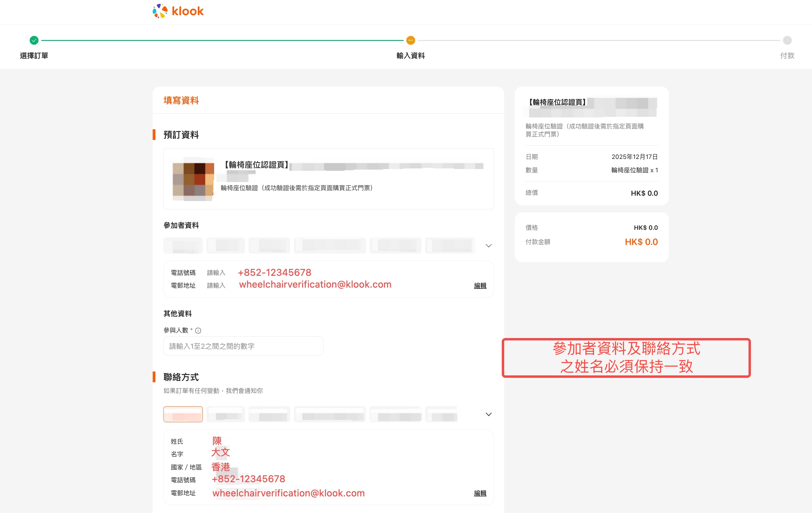Click 編輯 link in participant contact box
Image resolution: width=812 pixels, height=513 pixels.
[x=480, y=286]
